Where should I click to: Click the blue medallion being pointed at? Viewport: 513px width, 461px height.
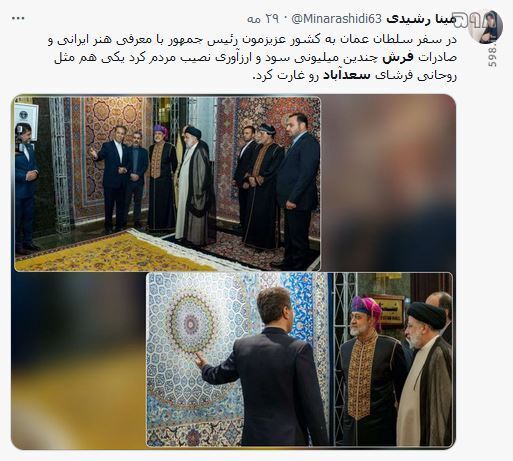pos(192,324)
